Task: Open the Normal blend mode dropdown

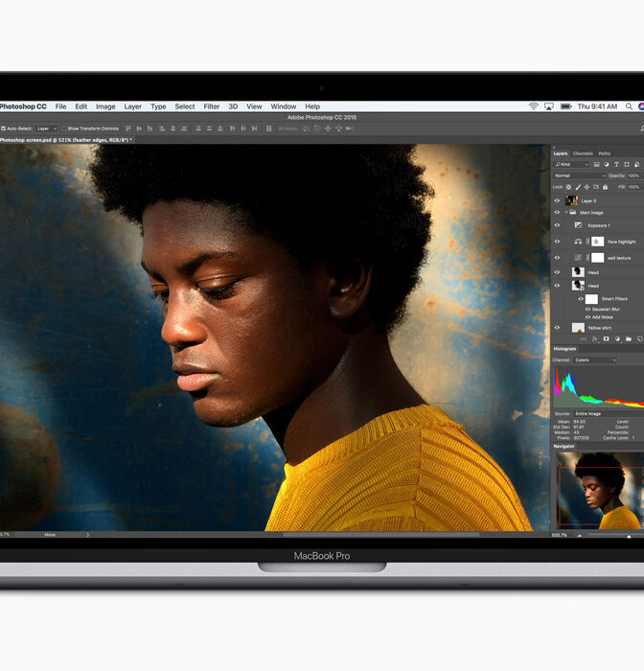Action: 578,175
